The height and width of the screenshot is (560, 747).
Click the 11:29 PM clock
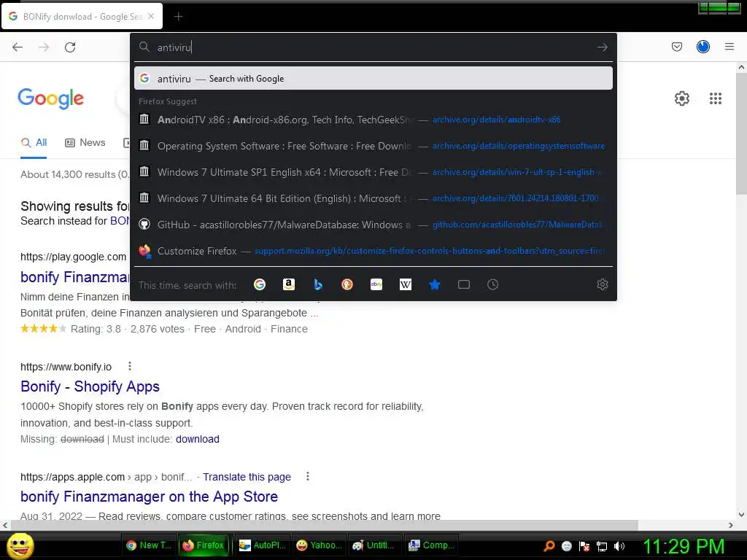[684, 546]
